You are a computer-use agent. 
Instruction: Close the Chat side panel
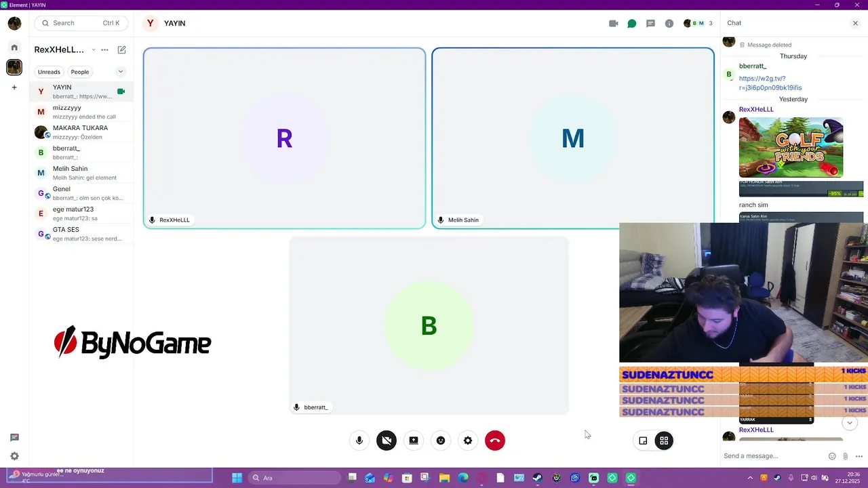pos(855,23)
